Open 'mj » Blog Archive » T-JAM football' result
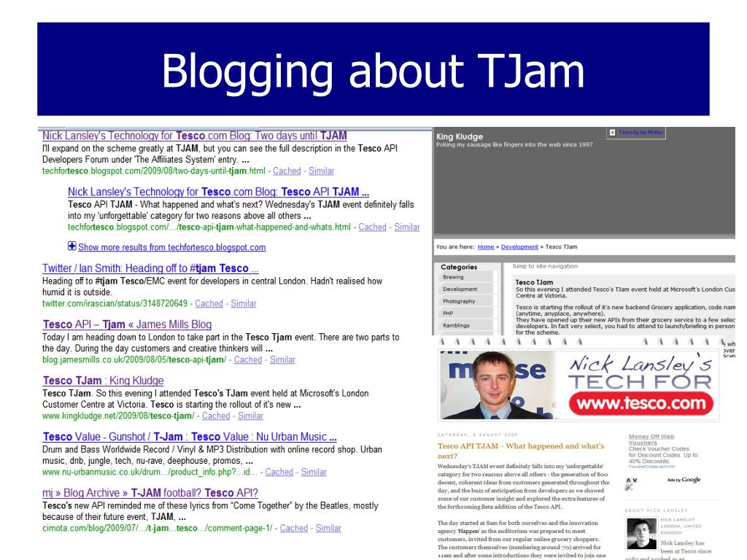This screenshot has width=747, height=560. [150, 493]
